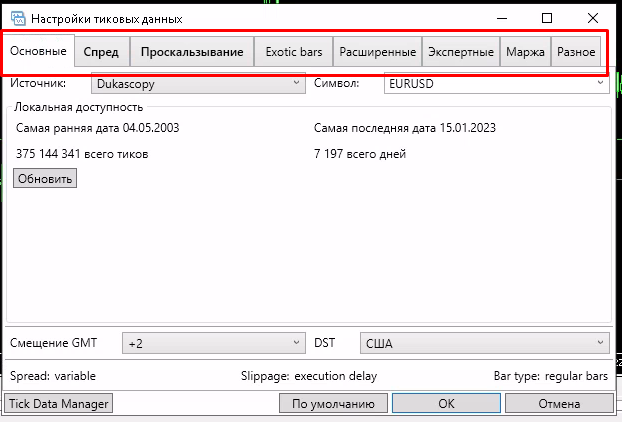Open the Проскальзывание tab
This screenshot has width=622, height=422.
[192, 52]
